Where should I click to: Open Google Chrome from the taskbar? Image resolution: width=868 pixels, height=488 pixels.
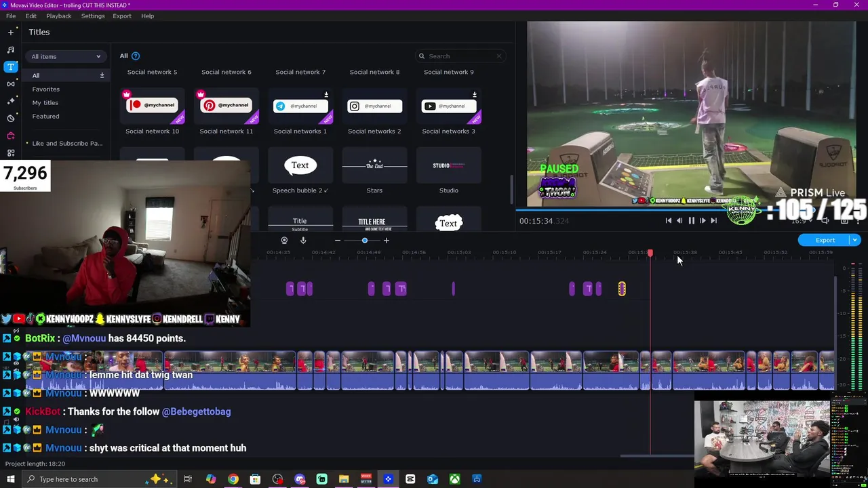pos(233,479)
